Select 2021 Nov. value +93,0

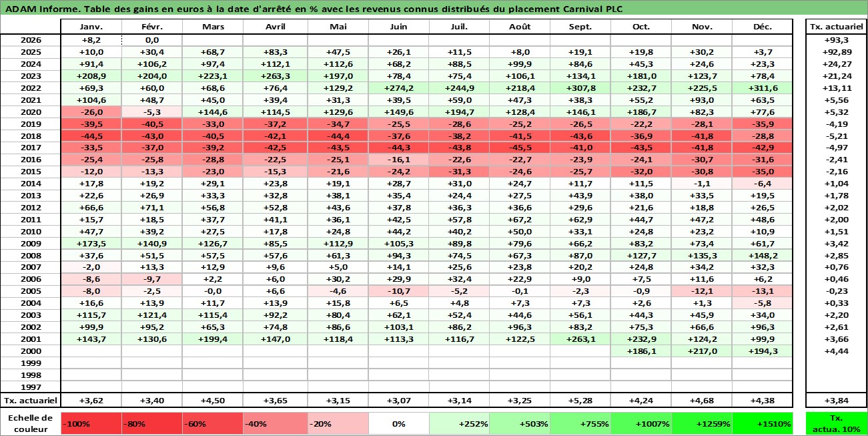pos(702,99)
